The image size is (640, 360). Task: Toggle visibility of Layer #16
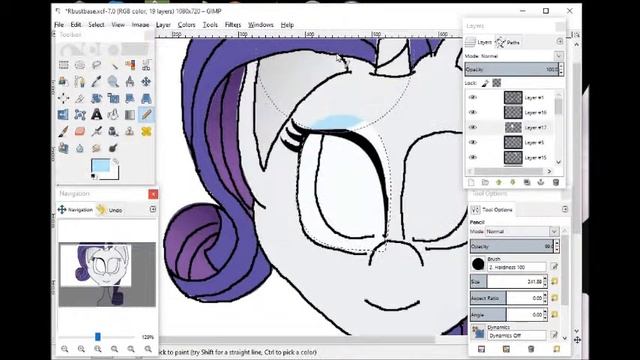473,112
